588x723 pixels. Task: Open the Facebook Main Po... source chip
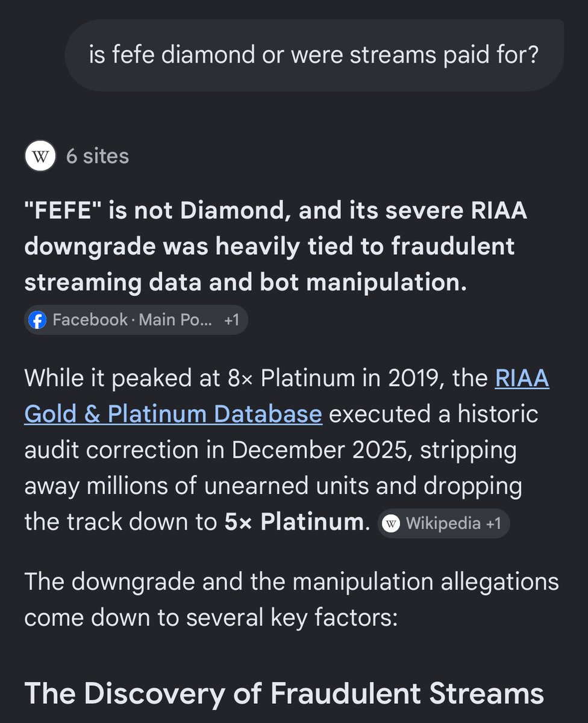[136, 320]
